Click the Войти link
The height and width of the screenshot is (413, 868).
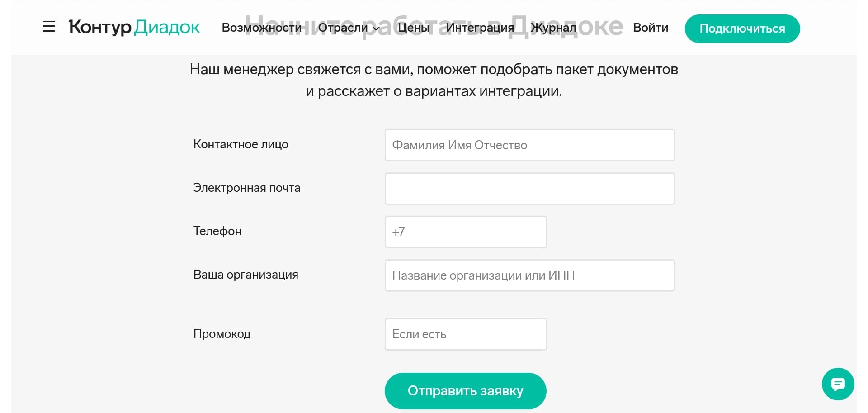click(651, 28)
